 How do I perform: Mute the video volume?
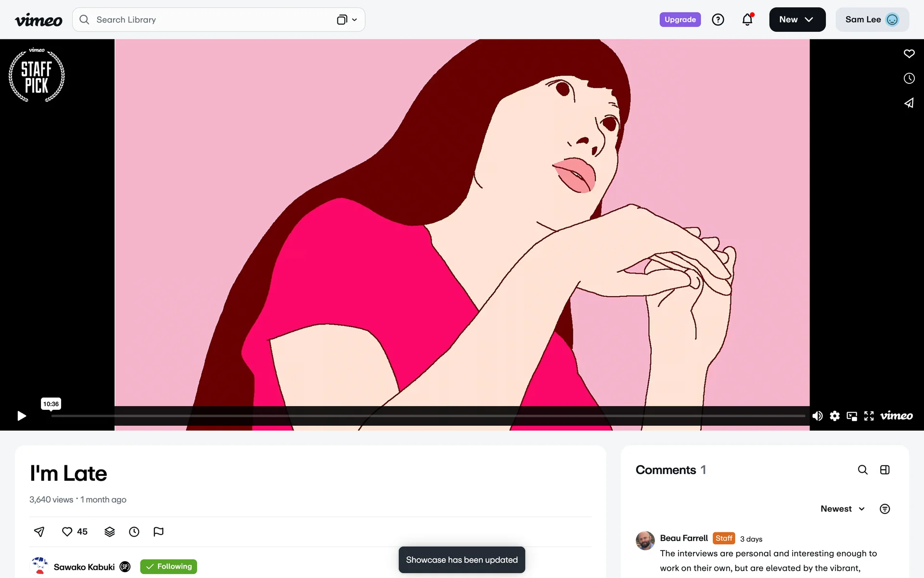click(817, 416)
